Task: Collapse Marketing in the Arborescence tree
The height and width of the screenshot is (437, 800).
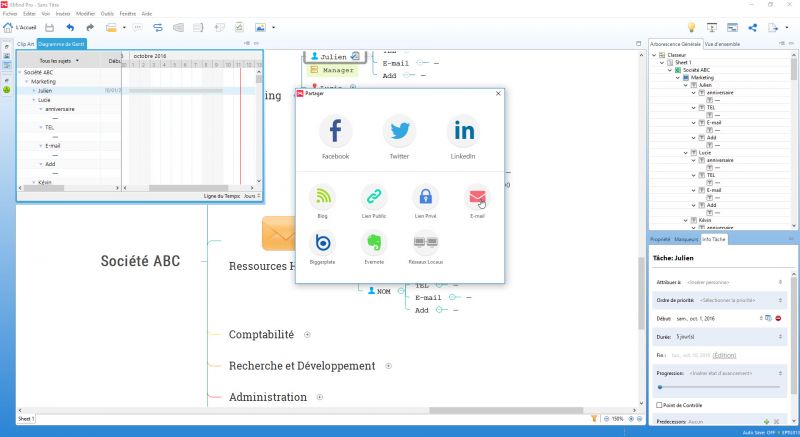Action: click(678, 78)
